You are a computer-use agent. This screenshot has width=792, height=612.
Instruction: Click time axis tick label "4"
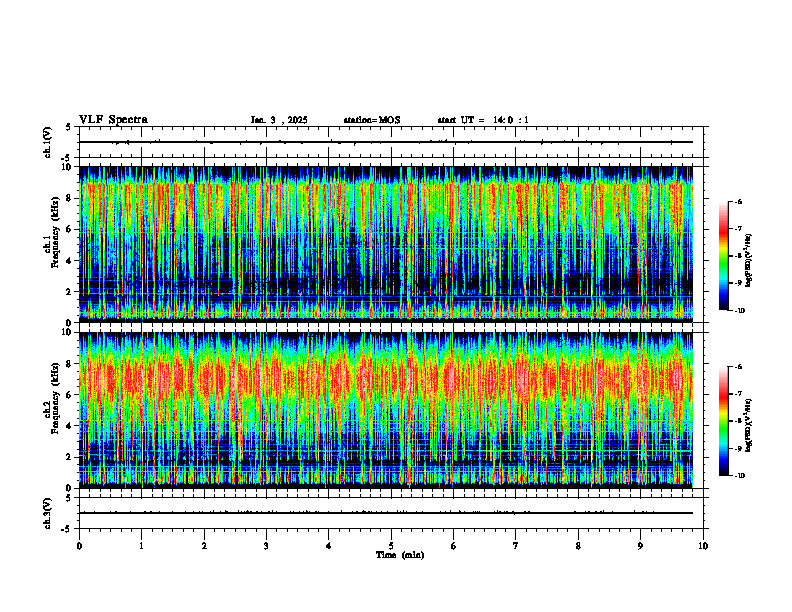tap(329, 546)
